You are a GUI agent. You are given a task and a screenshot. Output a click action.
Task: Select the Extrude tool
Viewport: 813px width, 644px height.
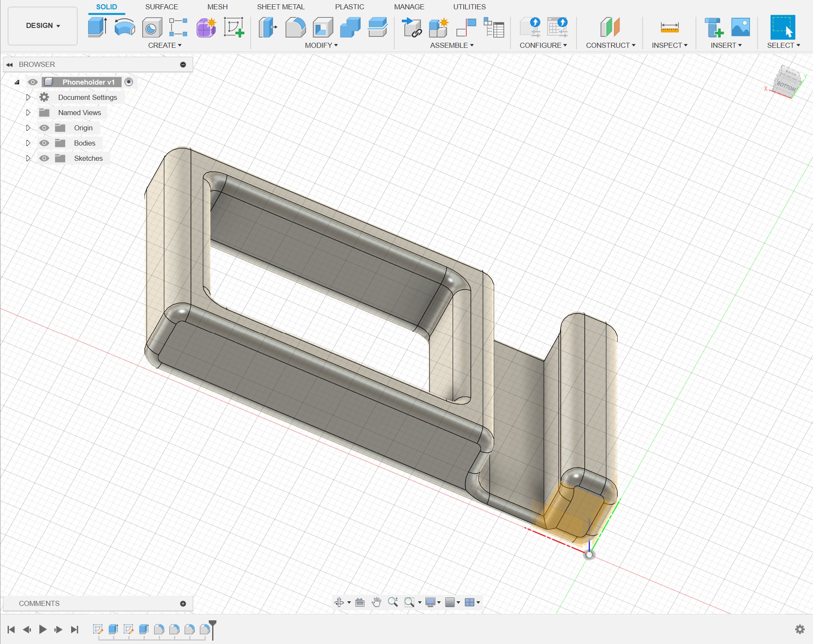coord(97,27)
